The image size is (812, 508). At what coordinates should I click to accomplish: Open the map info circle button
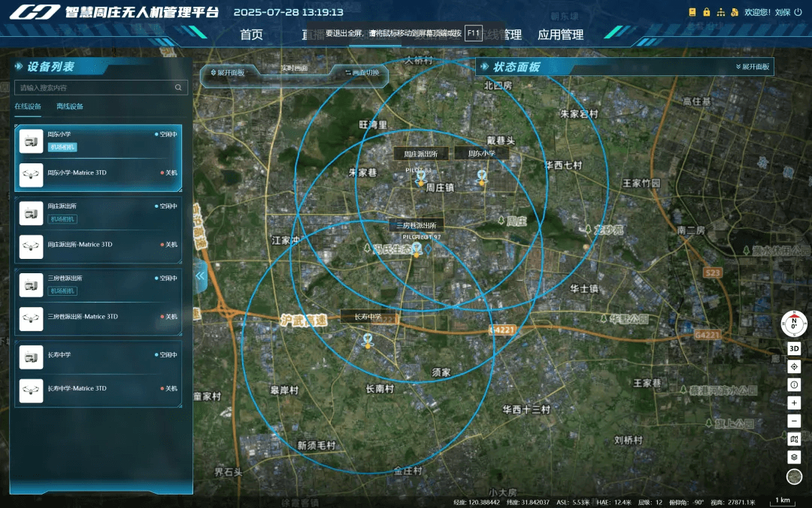[x=794, y=385]
